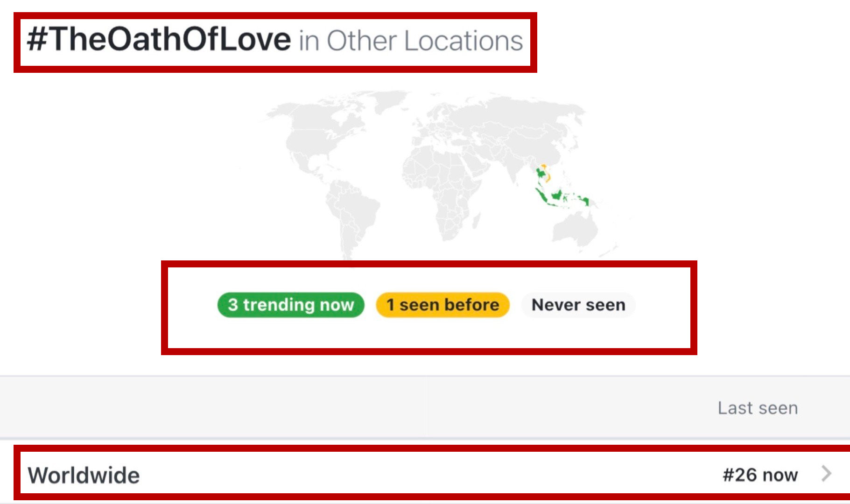Click Russia on the world map
The height and width of the screenshot is (504, 850).
[x=513, y=117]
